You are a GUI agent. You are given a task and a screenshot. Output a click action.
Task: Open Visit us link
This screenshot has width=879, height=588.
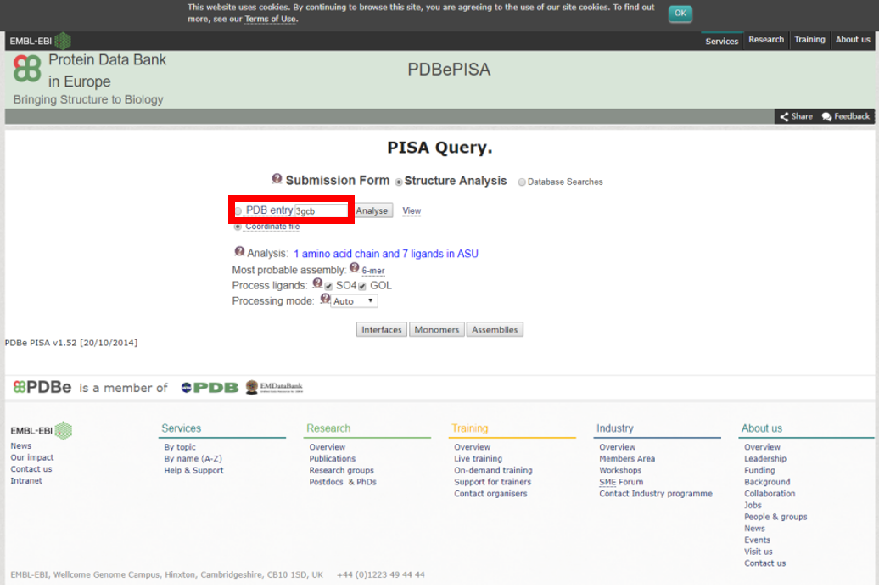coord(758,552)
